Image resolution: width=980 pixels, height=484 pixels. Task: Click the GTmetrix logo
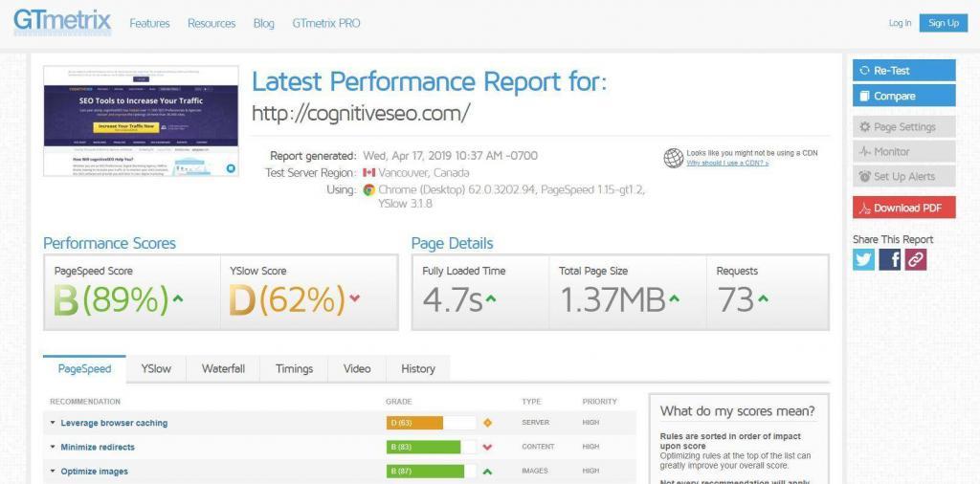62,22
